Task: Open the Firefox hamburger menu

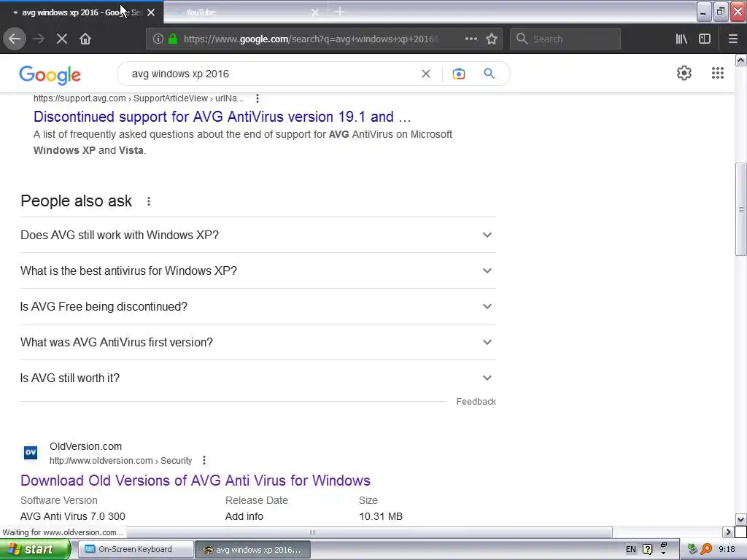Action: click(732, 39)
